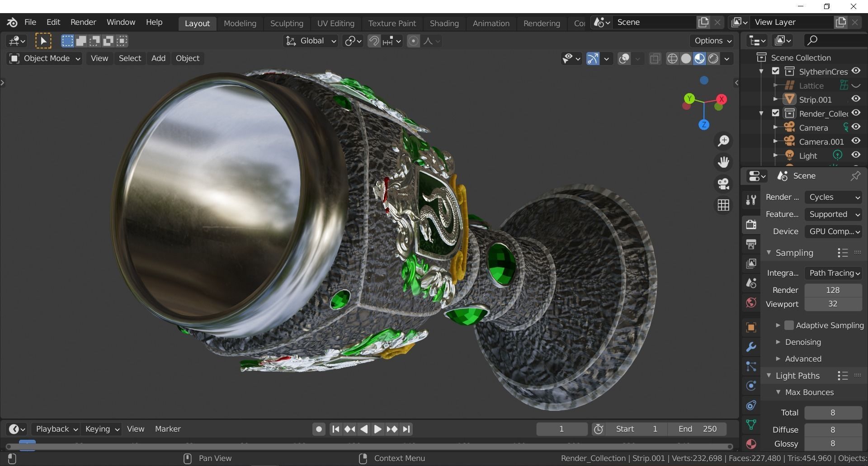
Task: Click the viewport zoom magnifier gizmo
Action: coord(723,141)
